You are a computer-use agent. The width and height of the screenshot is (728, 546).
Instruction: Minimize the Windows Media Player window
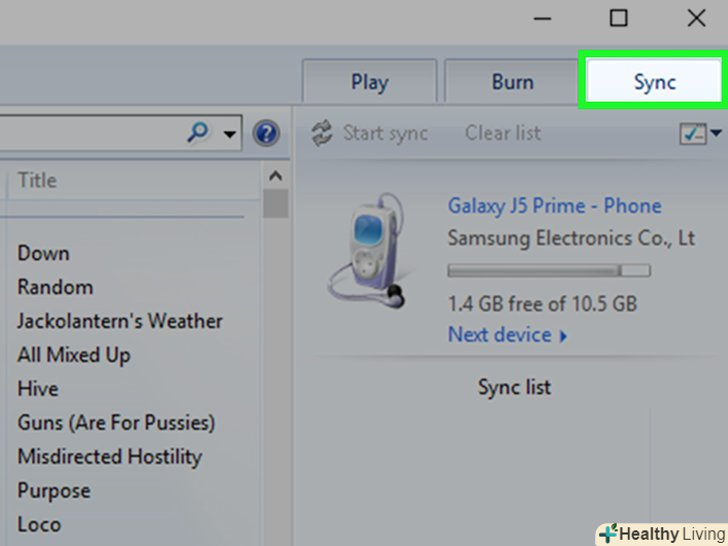542,19
